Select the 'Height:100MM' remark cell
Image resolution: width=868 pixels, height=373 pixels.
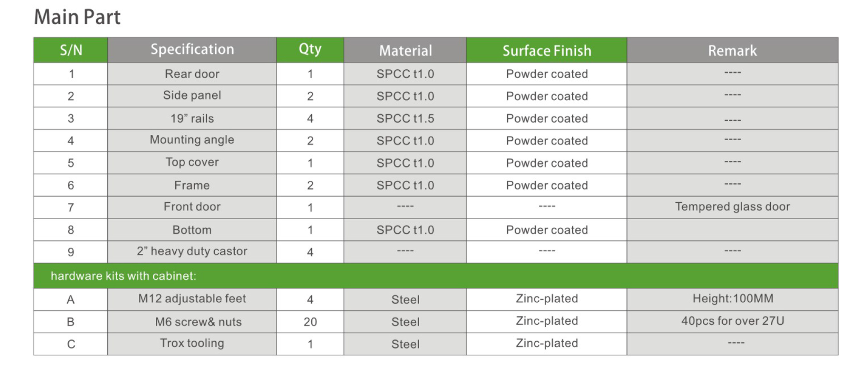click(732, 299)
